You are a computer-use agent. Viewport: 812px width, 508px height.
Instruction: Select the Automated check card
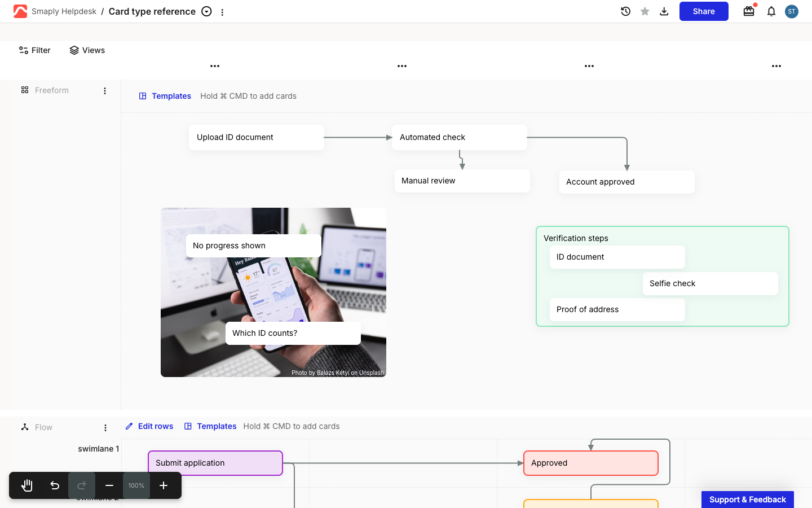click(460, 137)
